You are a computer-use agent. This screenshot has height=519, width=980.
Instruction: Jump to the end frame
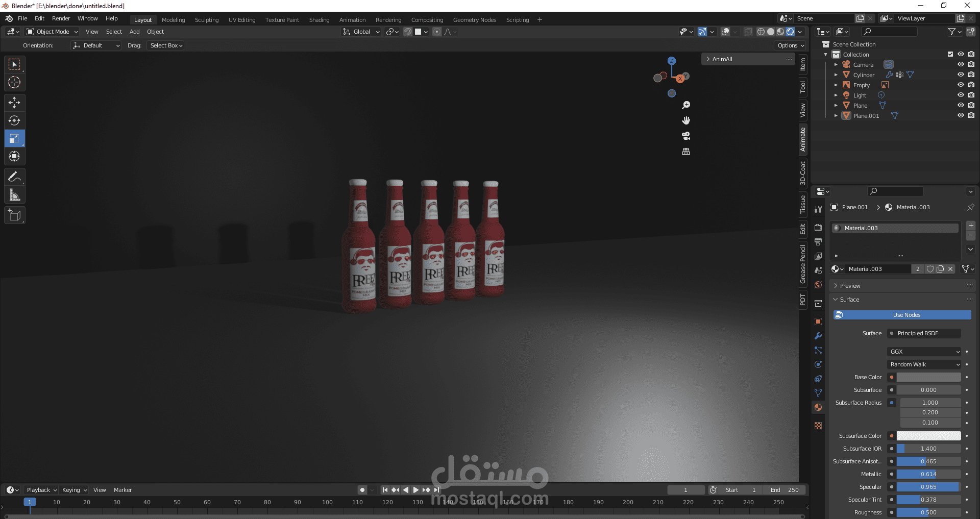tap(436, 490)
